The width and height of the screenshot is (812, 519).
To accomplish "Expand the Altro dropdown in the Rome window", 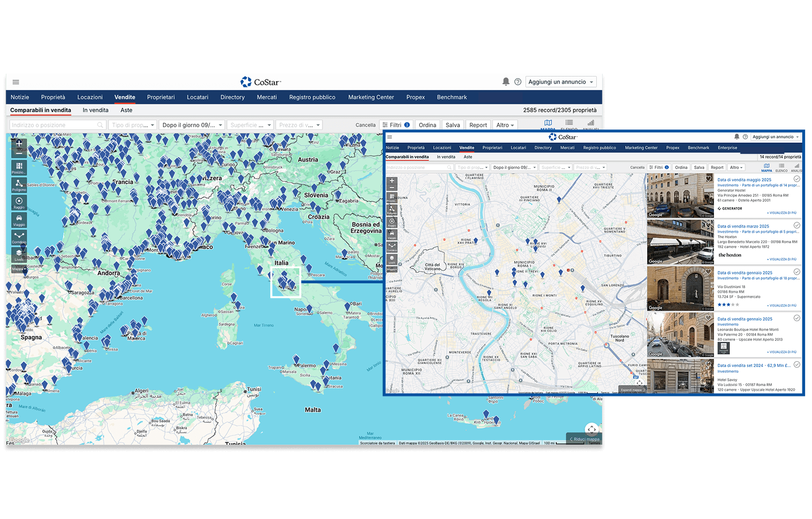I will click(x=736, y=167).
